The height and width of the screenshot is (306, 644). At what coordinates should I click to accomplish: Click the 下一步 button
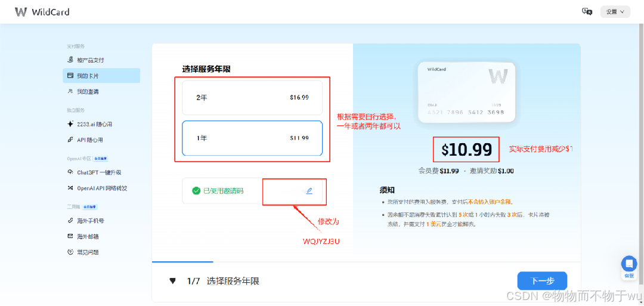pyautogui.click(x=542, y=281)
